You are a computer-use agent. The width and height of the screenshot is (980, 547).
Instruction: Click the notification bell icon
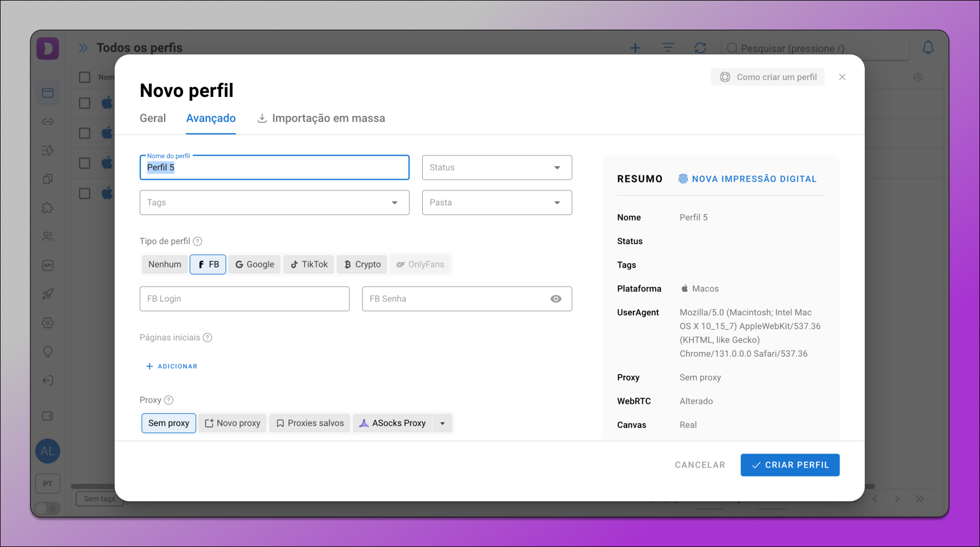click(x=928, y=48)
